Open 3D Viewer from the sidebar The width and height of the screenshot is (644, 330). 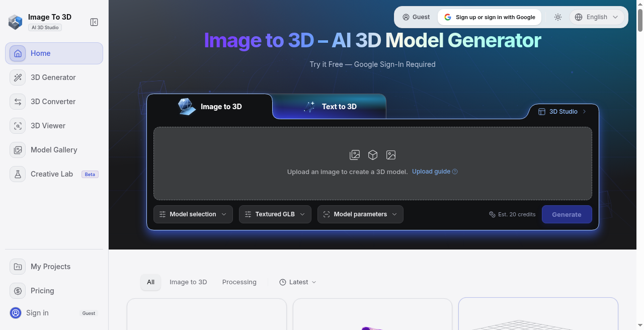(54, 126)
